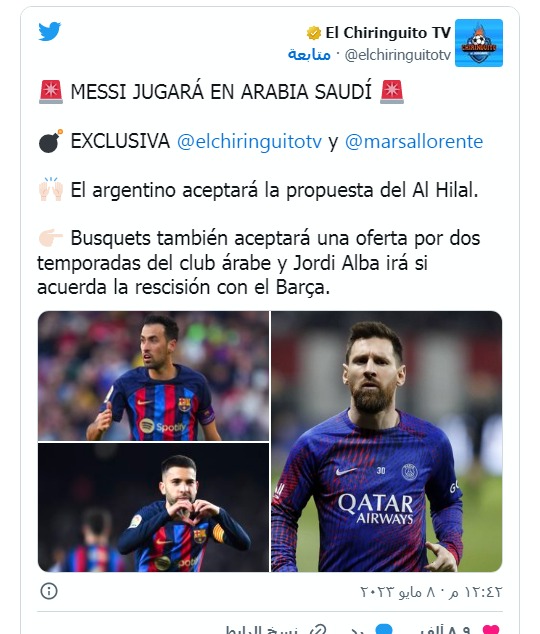This screenshot has height=634, width=540.
Task: Click the MESSI JUGARÁ EN ARABIA SAUDÍ headline
Action: point(221,92)
